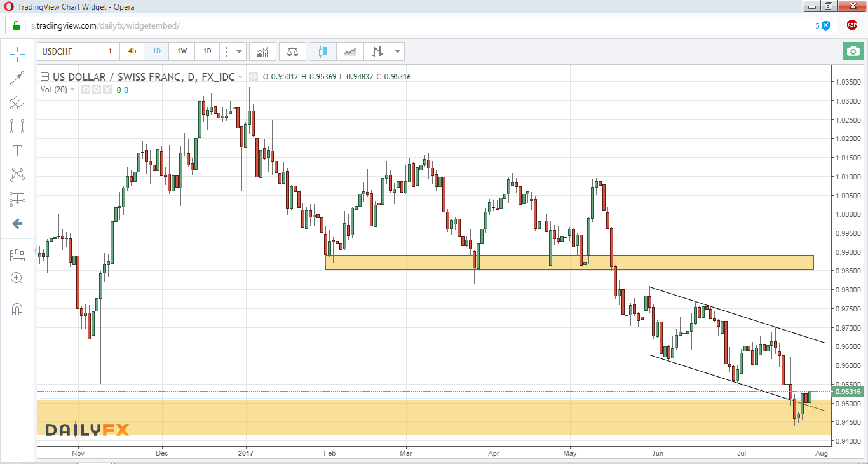The width and height of the screenshot is (868, 464).
Task: Select the 1D interval right of 1W
Action: (207, 51)
